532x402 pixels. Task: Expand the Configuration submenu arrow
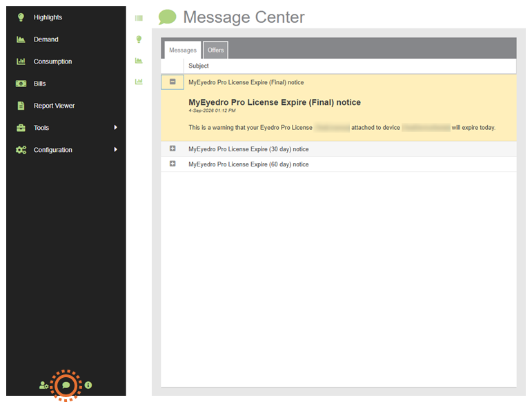pyautogui.click(x=116, y=149)
